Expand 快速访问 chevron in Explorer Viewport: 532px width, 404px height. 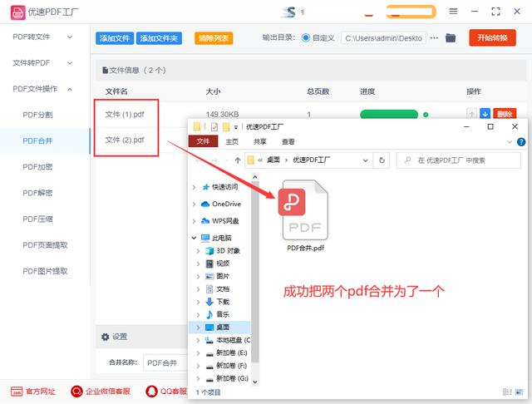pos(194,187)
